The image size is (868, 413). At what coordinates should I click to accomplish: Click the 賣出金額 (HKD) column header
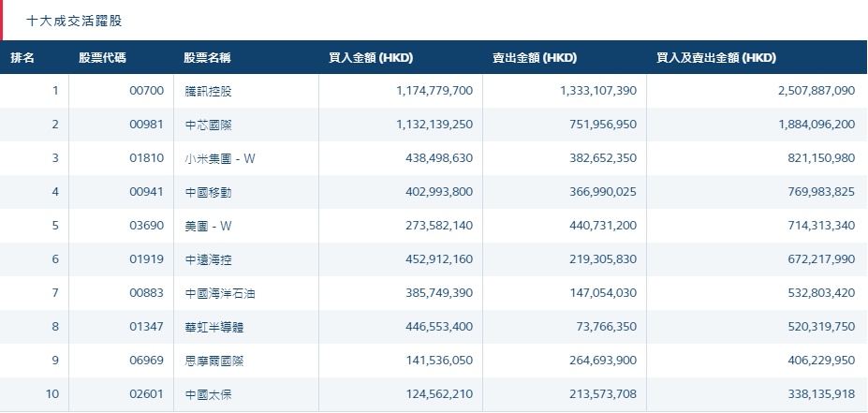tap(534, 58)
